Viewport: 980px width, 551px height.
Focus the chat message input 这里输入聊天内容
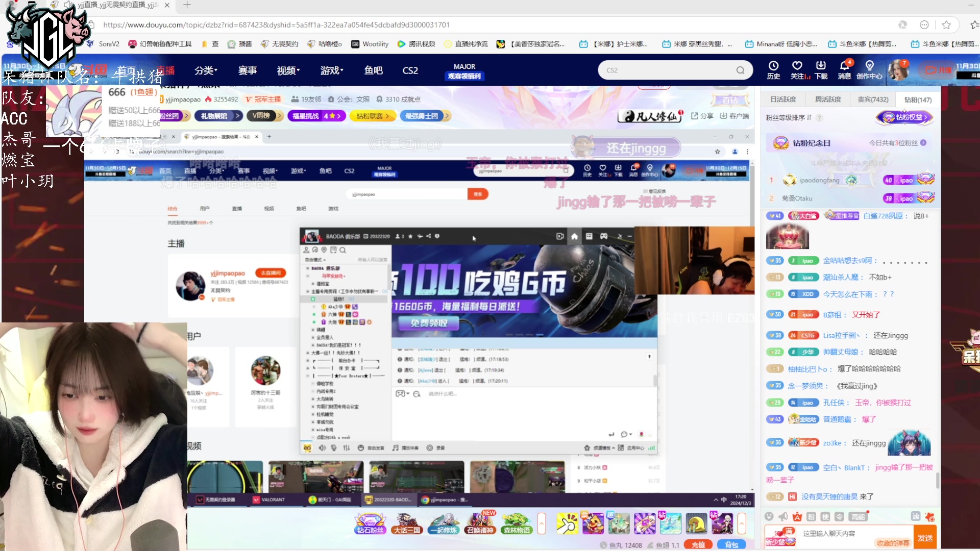click(x=829, y=534)
